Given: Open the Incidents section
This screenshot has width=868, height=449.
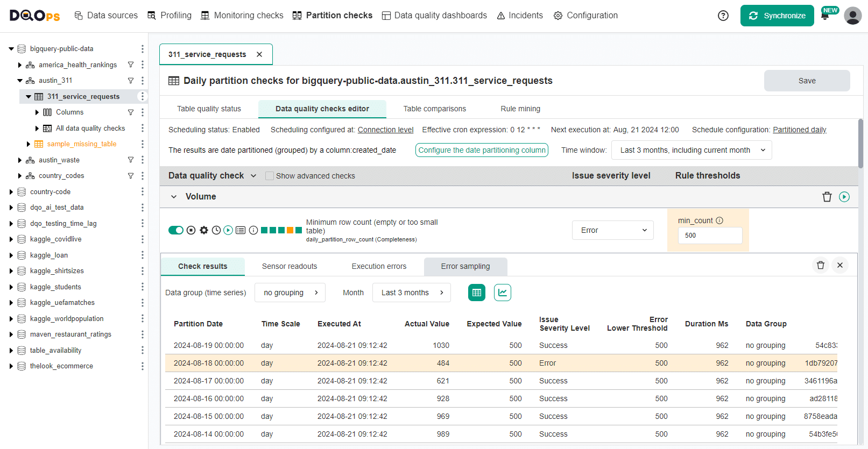Looking at the screenshot, I should pyautogui.click(x=520, y=16).
